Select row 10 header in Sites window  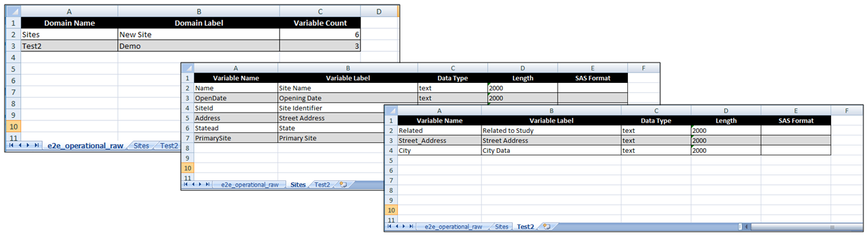pyautogui.click(x=187, y=168)
